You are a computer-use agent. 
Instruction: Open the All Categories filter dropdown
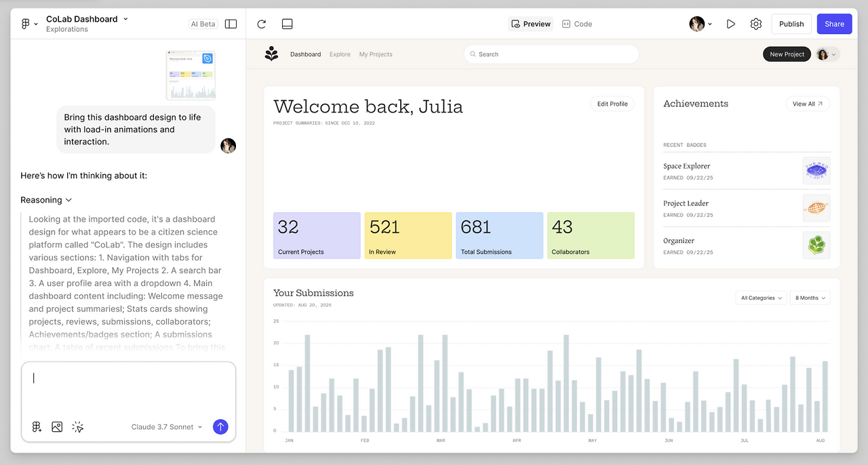point(761,298)
